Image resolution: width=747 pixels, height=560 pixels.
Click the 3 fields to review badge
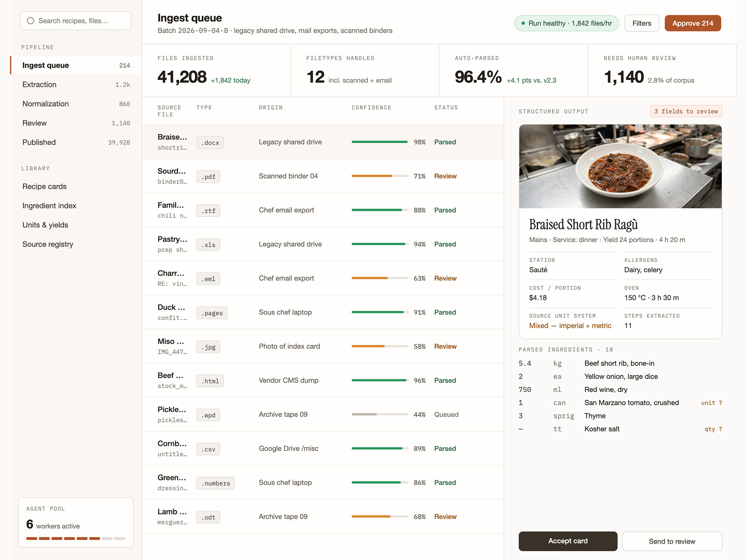(686, 111)
